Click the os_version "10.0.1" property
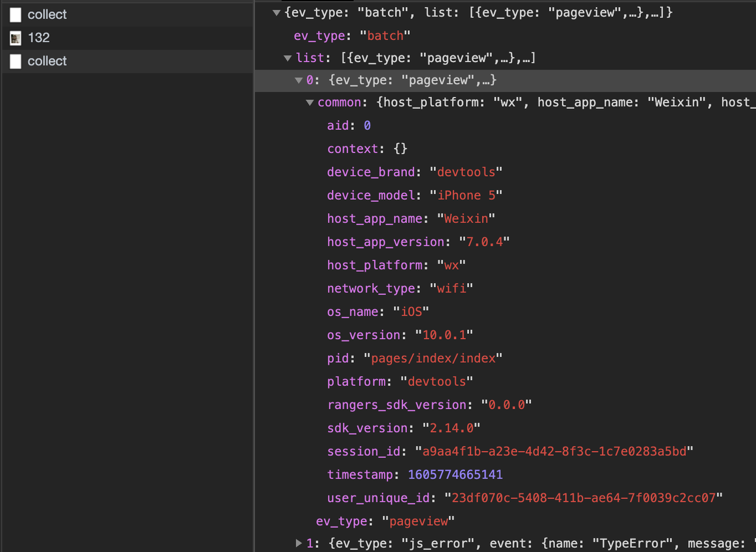 coord(400,335)
